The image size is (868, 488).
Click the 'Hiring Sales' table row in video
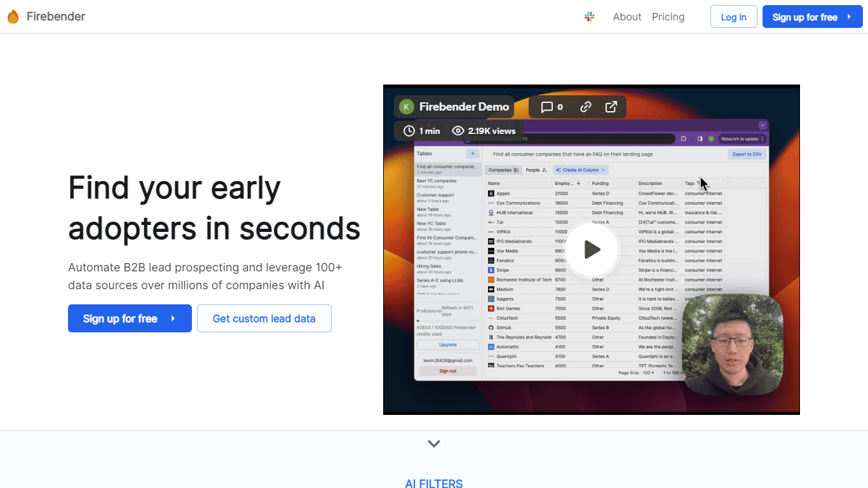(x=448, y=269)
